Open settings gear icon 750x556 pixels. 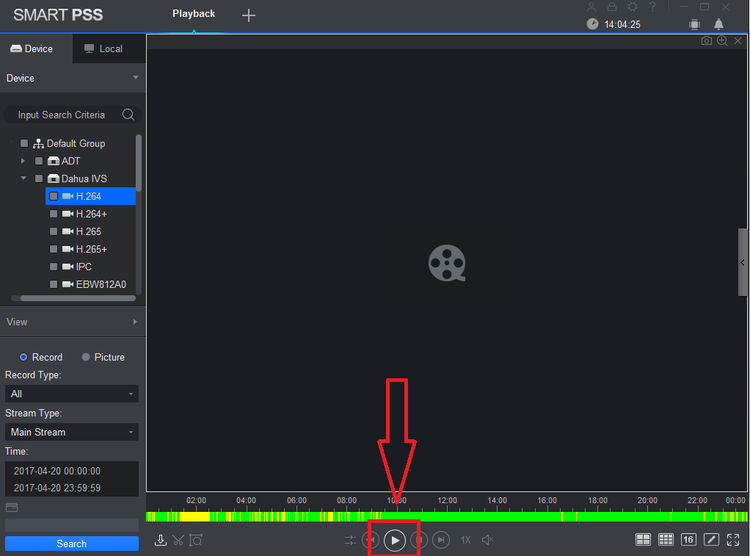[632, 7]
